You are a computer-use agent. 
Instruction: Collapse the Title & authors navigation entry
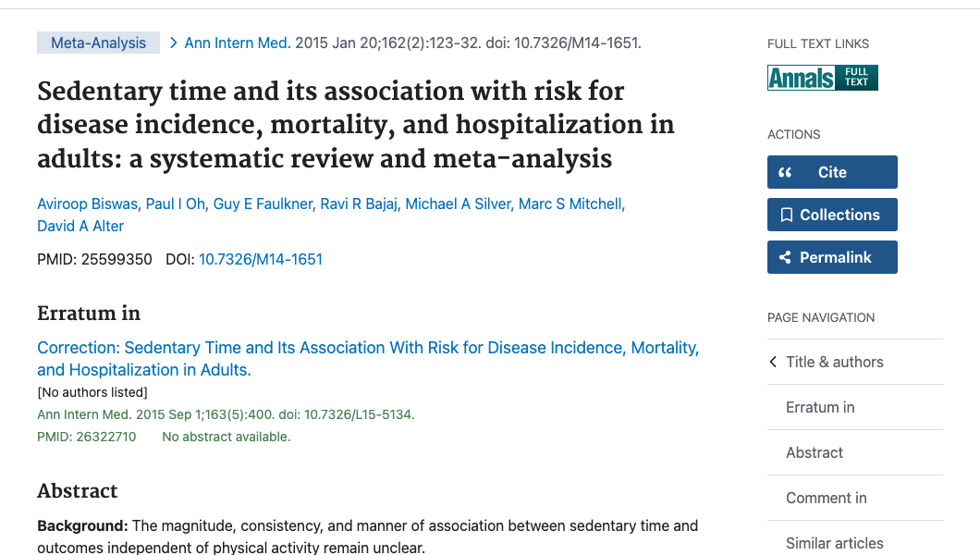(x=835, y=362)
